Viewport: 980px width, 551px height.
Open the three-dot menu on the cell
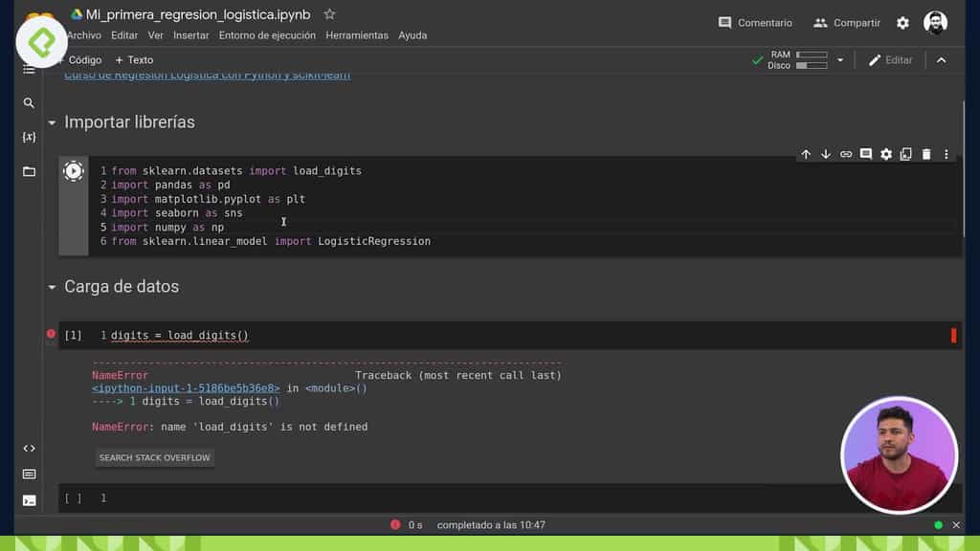[946, 154]
